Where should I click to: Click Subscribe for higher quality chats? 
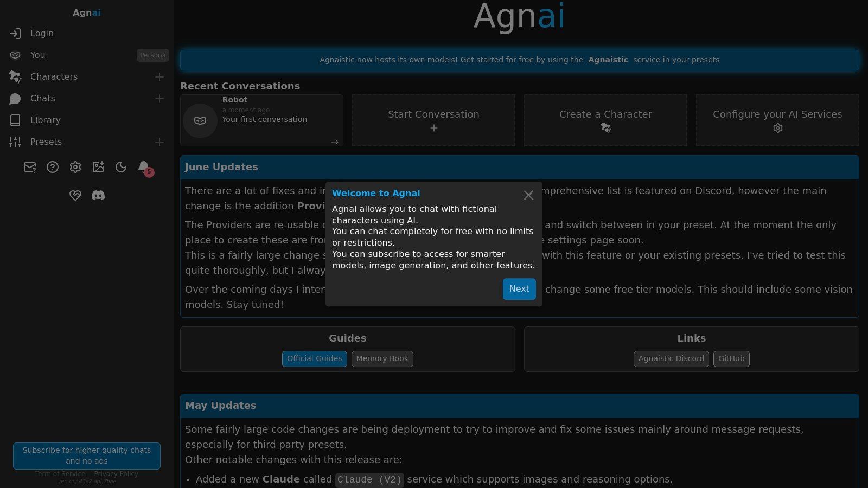[86, 455]
